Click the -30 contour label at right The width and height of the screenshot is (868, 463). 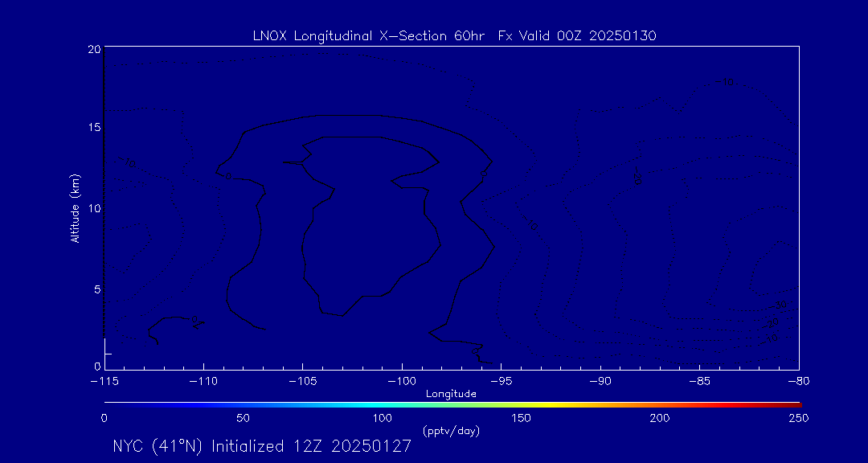coord(779,305)
